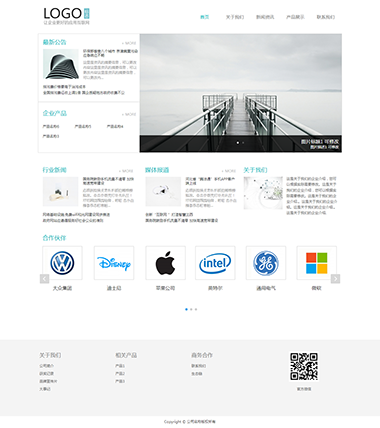This screenshot has width=380, height=428.
Task: Click the 微软 caption under Microsoft logo
Action: point(316,288)
